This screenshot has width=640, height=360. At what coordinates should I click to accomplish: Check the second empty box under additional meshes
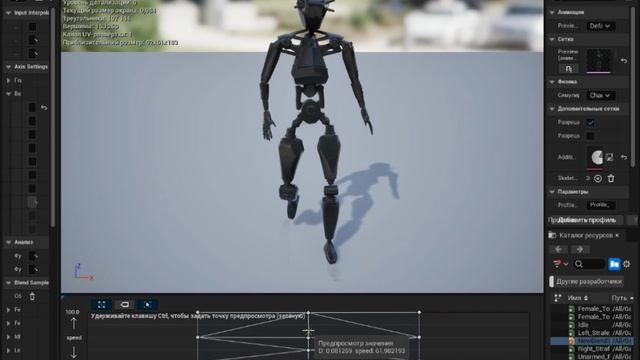590,136
